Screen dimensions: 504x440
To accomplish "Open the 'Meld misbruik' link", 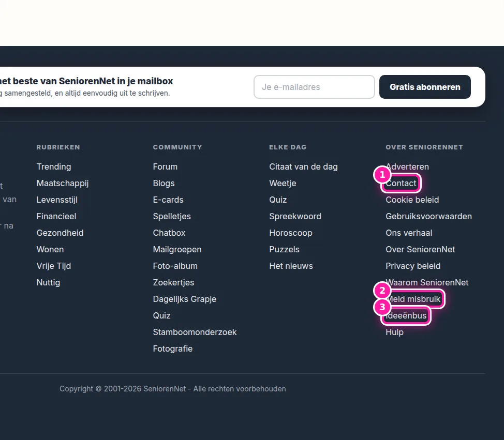I will pos(413,299).
